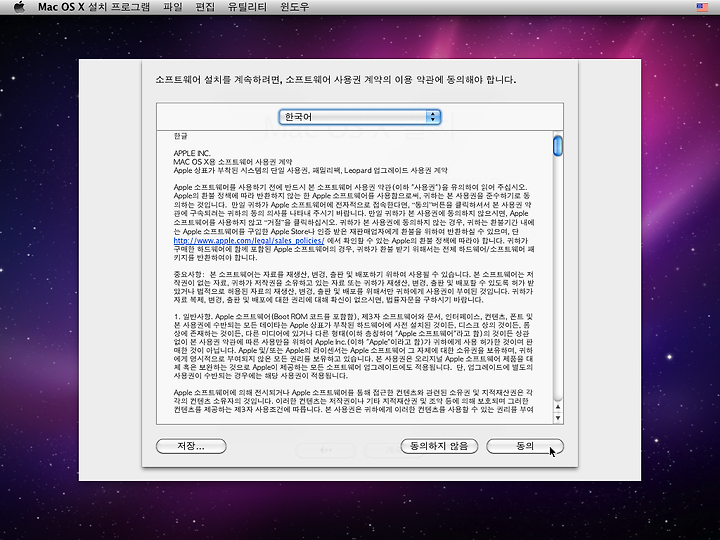The height and width of the screenshot is (540, 720).
Task: Click the license scrollbar thumb
Action: (558, 146)
